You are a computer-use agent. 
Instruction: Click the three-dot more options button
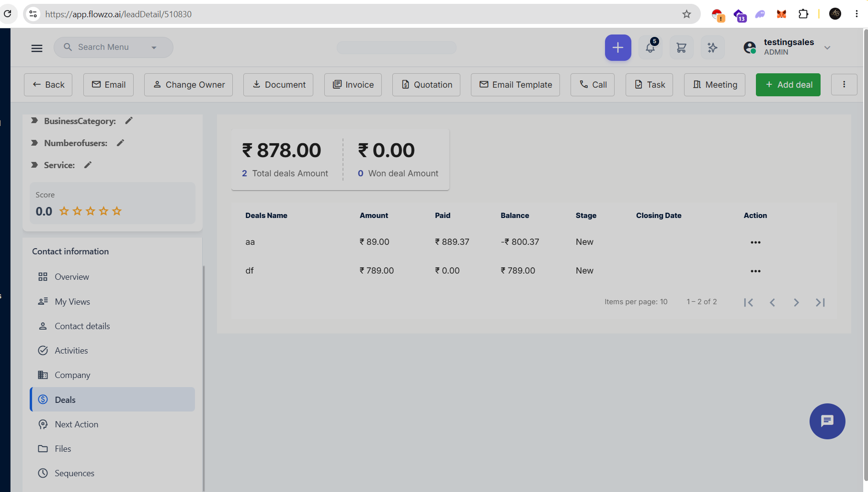pos(844,85)
